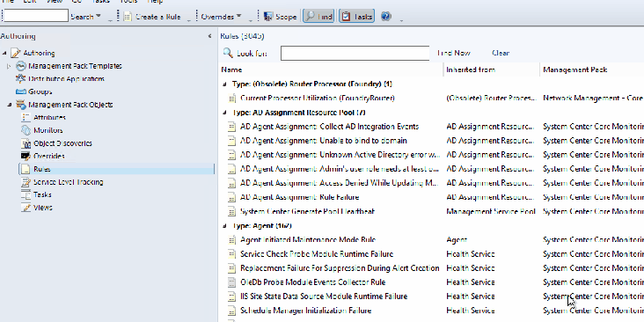
Task: Click icon of OleDb Probe Module Events rule
Action: [232, 282]
